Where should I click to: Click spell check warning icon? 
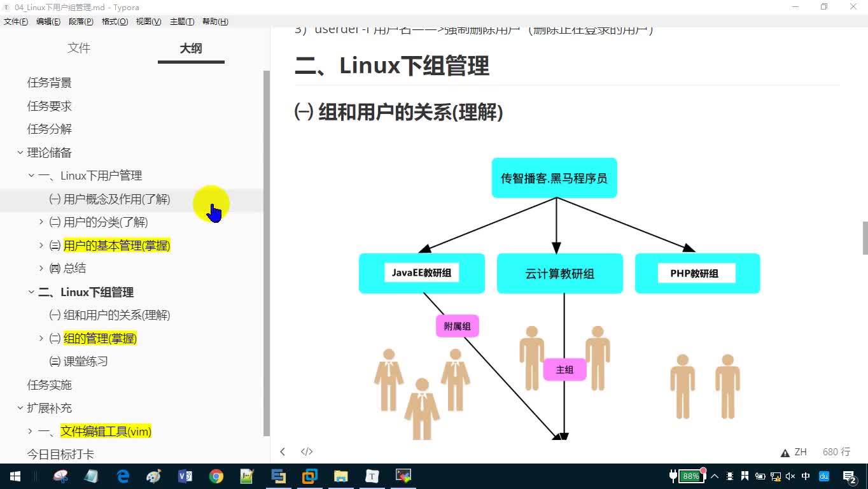[x=785, y=453]
